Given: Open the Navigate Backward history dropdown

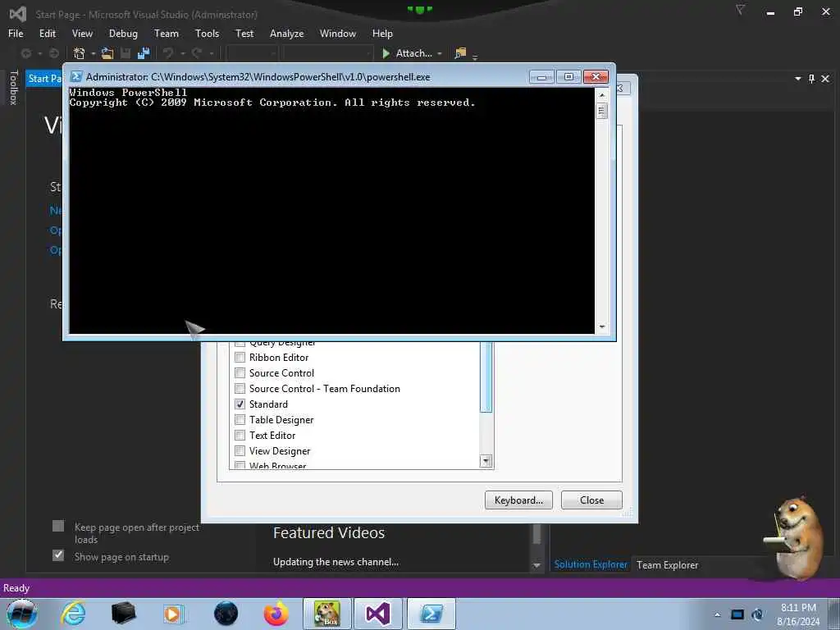Looking at the screenshot, I should pyautogui.click(x=39, y=53).
